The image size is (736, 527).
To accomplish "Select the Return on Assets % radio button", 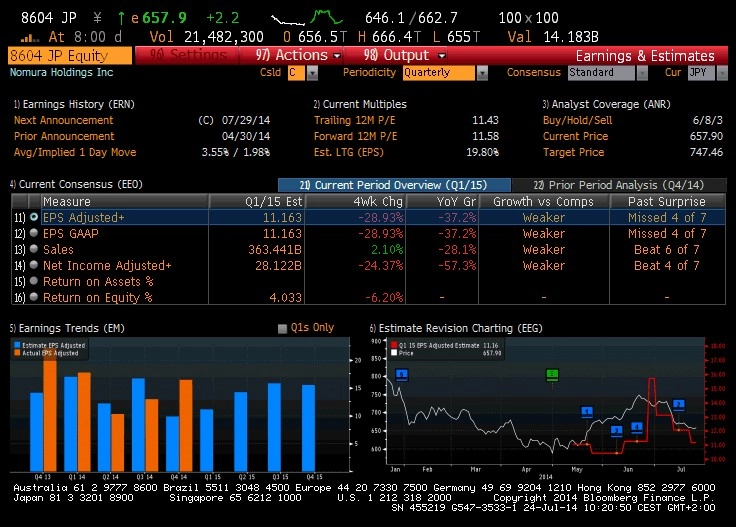I will pos(34,281).
